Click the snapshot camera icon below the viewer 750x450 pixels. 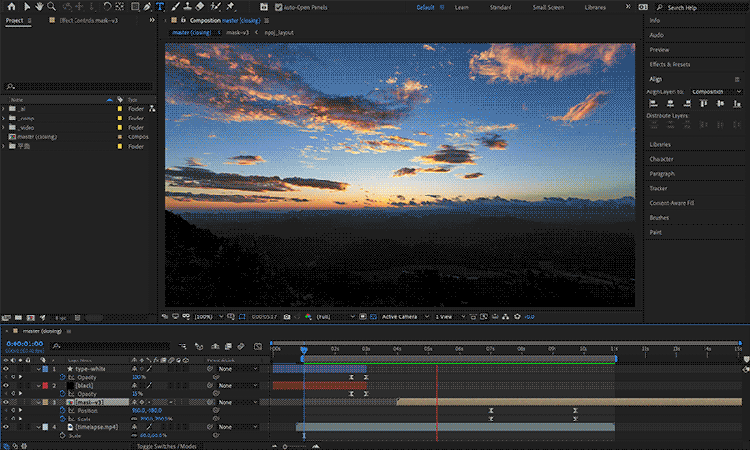[287, 317]
